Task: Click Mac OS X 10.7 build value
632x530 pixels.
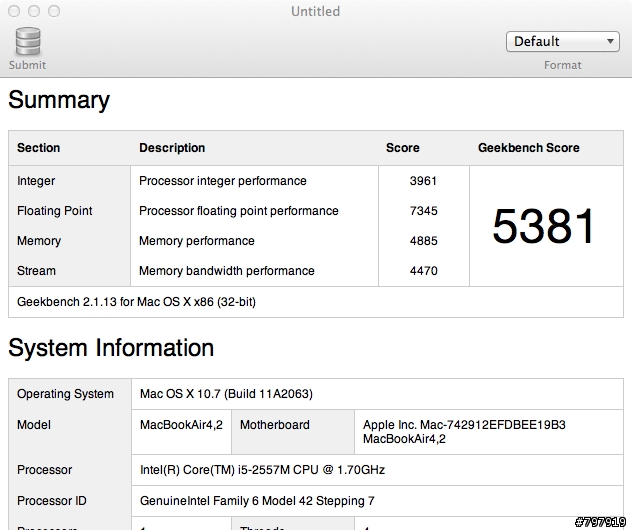Action: tap(226, 394)
